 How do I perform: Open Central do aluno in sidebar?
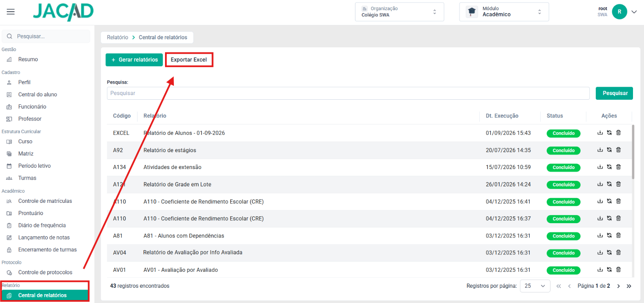click(37, 95)
